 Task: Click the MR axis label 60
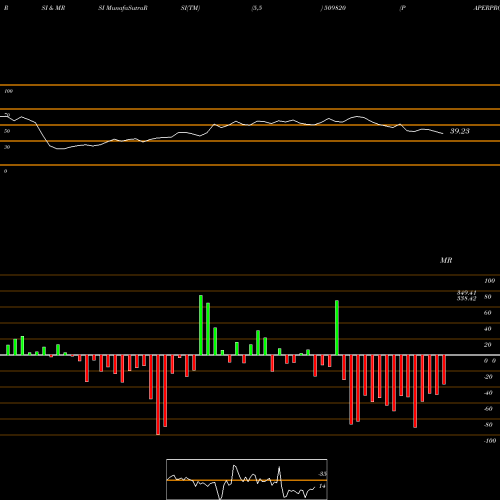point(488,313)
